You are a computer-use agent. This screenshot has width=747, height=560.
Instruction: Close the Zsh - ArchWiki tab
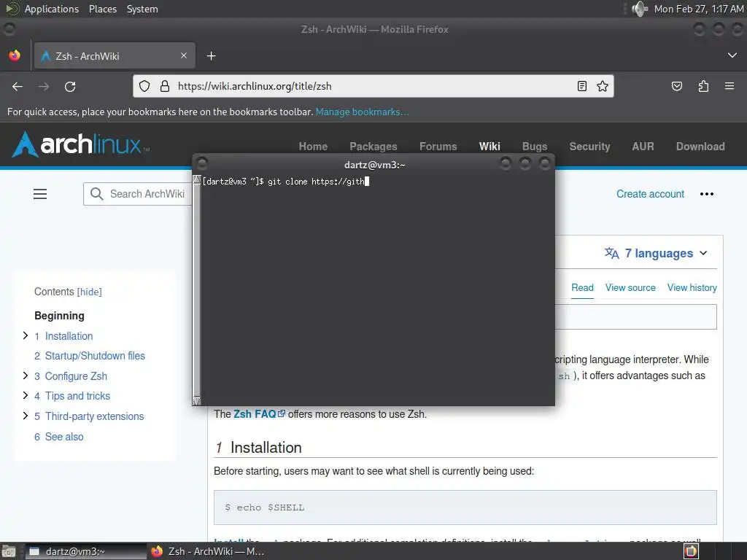(184, 55)
